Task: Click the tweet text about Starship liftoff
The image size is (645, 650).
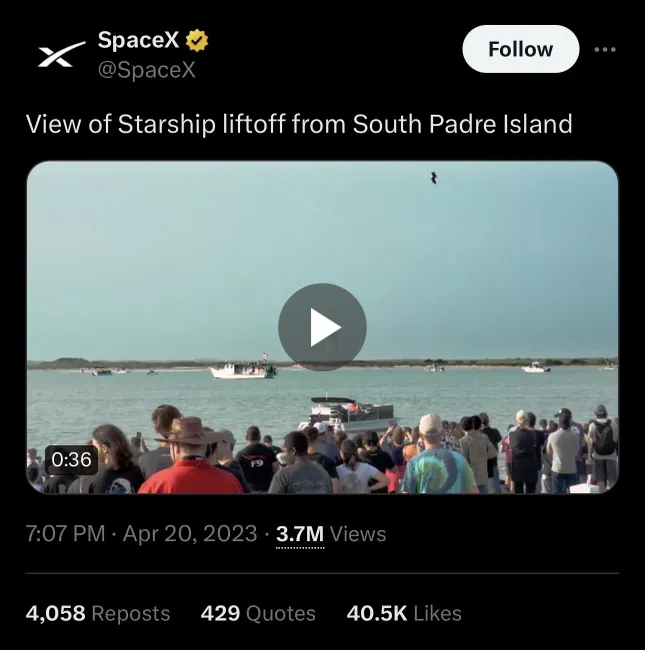Action: 298,124
